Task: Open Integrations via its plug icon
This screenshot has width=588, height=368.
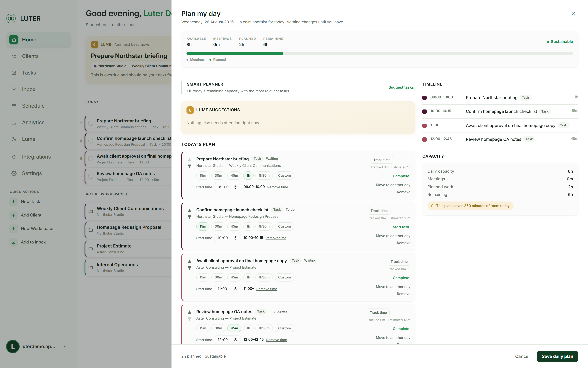Action: (14, 157)
